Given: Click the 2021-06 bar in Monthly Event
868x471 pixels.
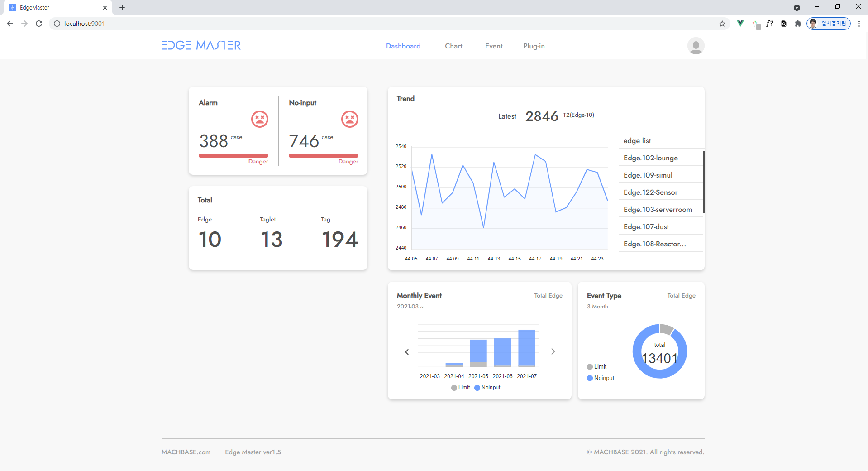Looking at the screenshot, I should click(502, 352).
